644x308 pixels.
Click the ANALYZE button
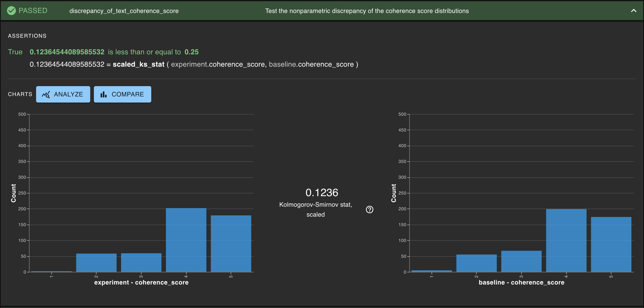click(63, 94)
